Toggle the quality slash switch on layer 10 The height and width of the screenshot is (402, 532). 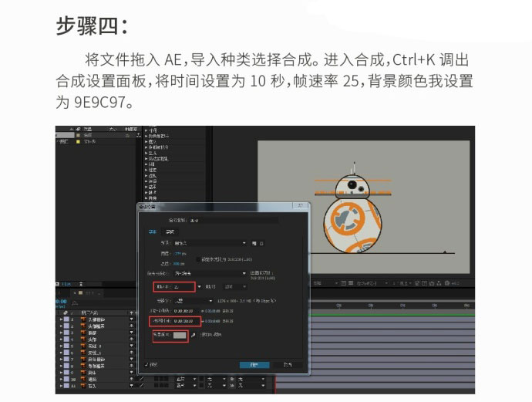[141, 379]
